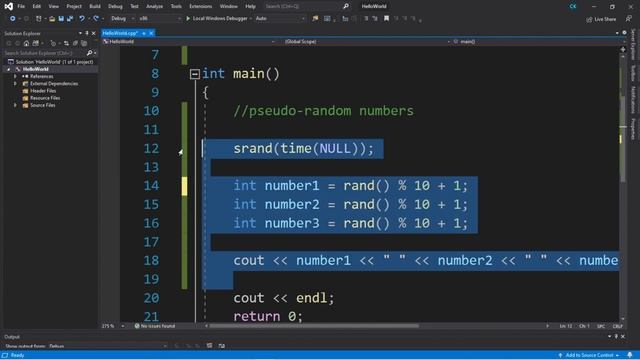
Task: Click the editor split handle icon
Action: (623, 49)
